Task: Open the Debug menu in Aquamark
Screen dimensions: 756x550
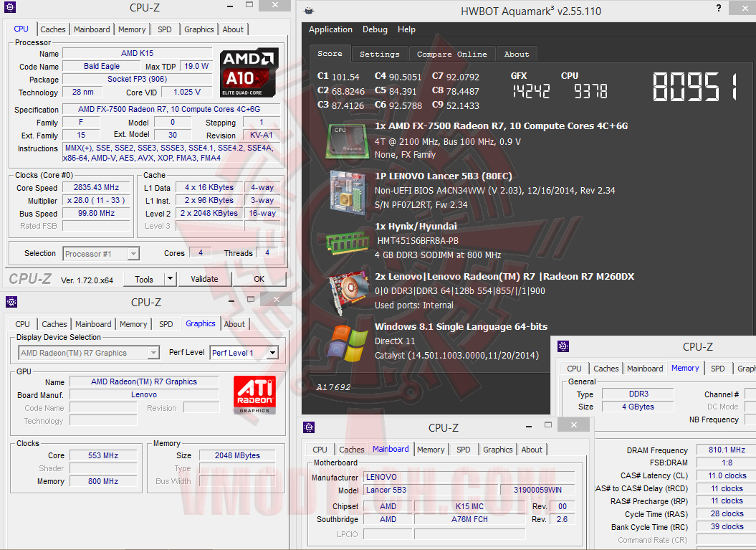Action: (375, 29)
